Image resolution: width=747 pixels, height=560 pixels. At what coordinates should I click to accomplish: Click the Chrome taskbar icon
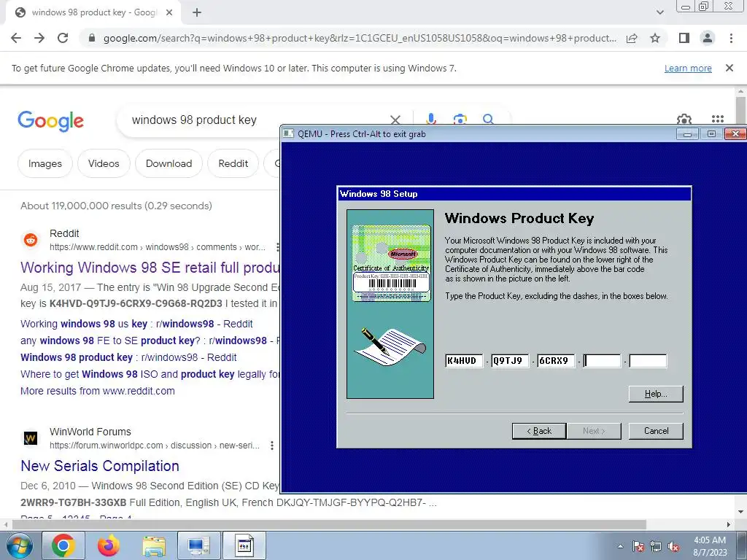63,545
